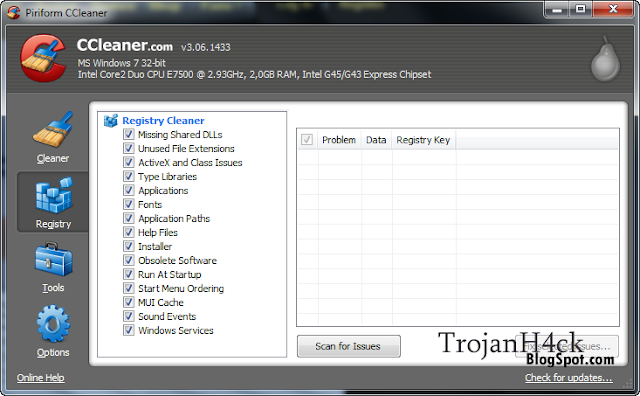Open the Online Help link
Viewport: 640px width, 396px height.
[40, 378]
